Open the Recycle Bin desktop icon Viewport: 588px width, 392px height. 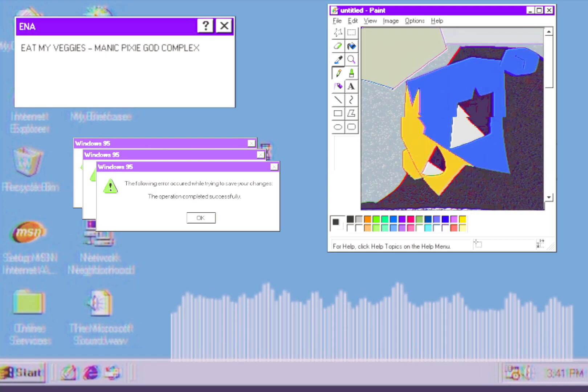(x=28, y=162)
